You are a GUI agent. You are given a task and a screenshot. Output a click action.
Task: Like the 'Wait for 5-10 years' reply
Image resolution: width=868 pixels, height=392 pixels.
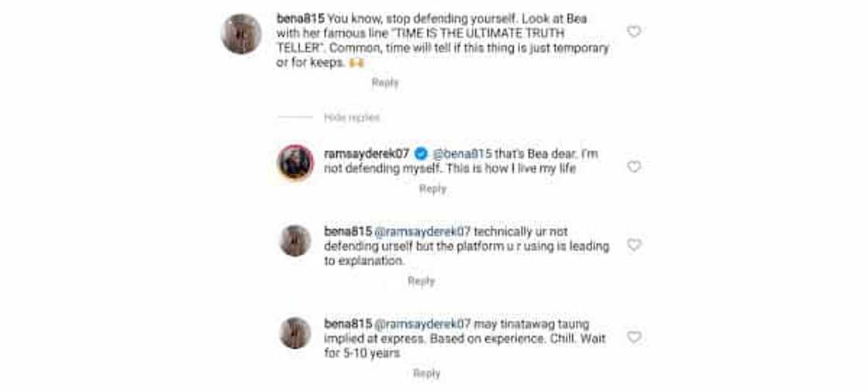tap(634, 338)
